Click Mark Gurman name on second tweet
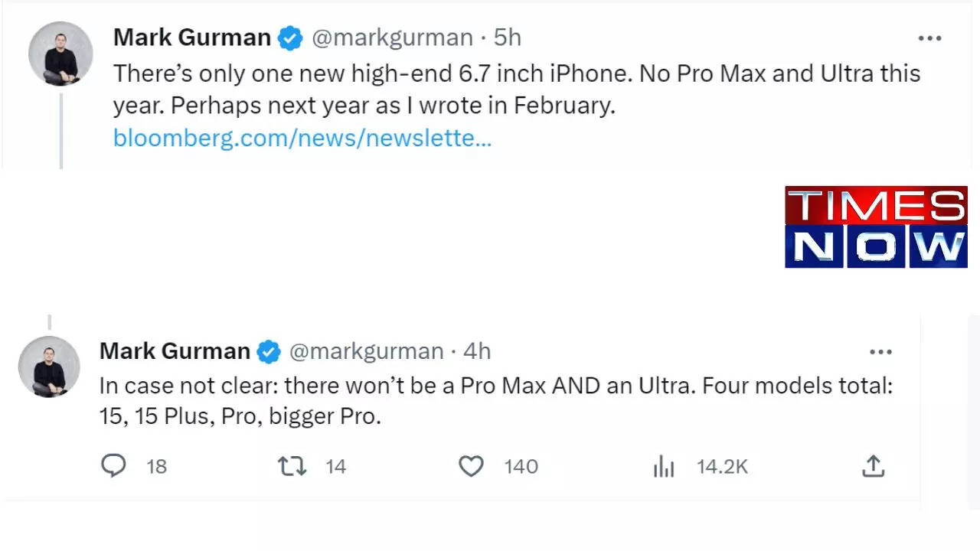The height and width of the screenshot is (551, 980). click(x=175, y=351)
